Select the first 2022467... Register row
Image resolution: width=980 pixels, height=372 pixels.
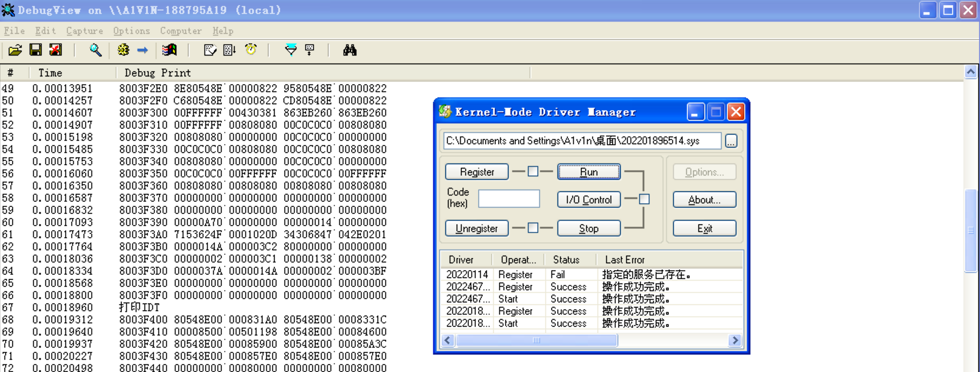pyautogui.click(x=592, y=286)
